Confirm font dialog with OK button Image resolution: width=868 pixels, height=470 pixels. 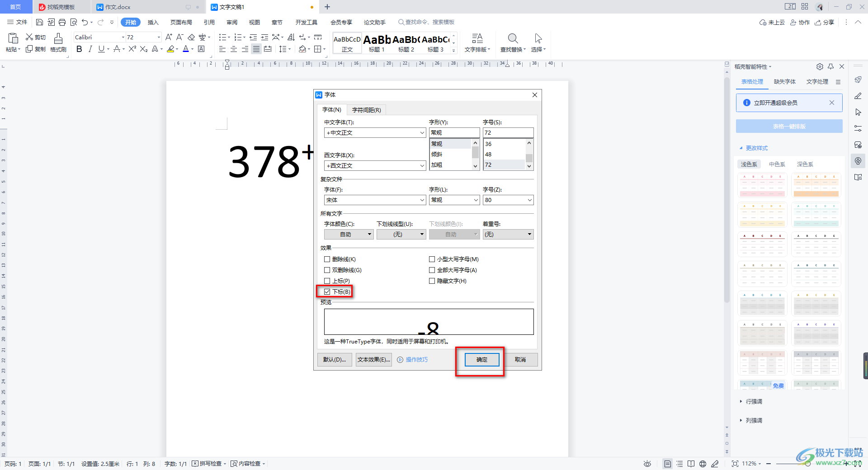(x=482, y=360)
